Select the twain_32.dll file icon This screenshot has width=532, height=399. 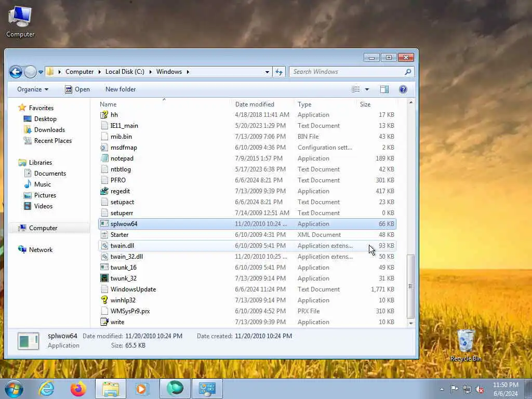tap(104, 257)
